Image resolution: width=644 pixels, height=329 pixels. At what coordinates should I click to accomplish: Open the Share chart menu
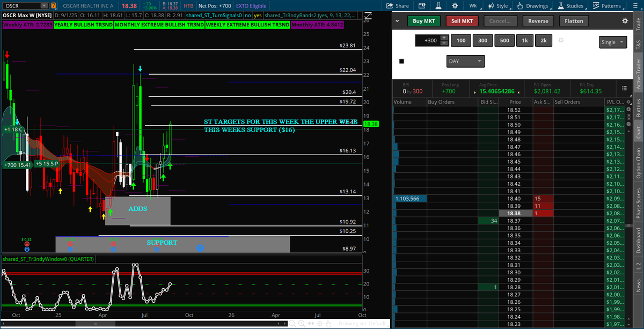[x=398, y=6]
